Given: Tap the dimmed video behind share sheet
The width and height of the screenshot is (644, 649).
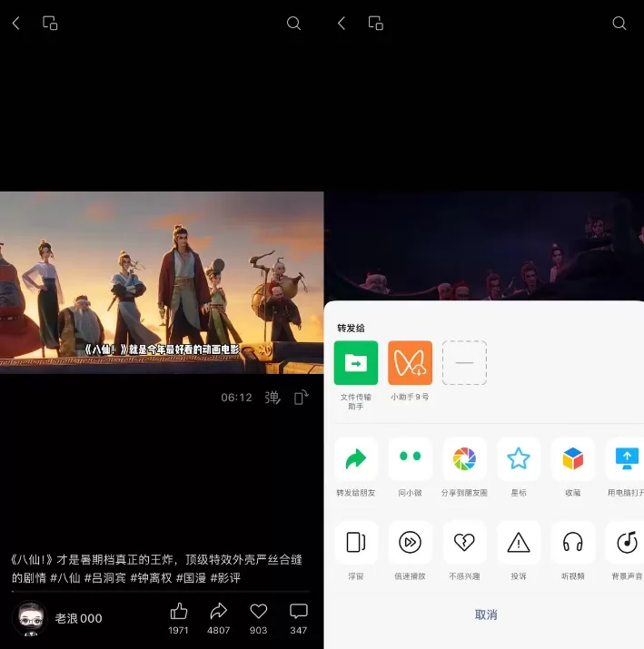Looking at the screenshot, I should (x=484, y=246).
